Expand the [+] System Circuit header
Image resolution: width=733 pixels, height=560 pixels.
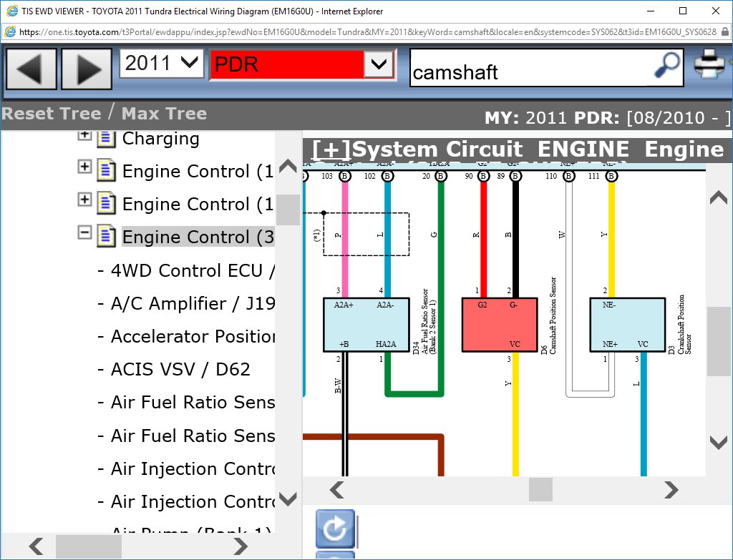click(331, 150)
